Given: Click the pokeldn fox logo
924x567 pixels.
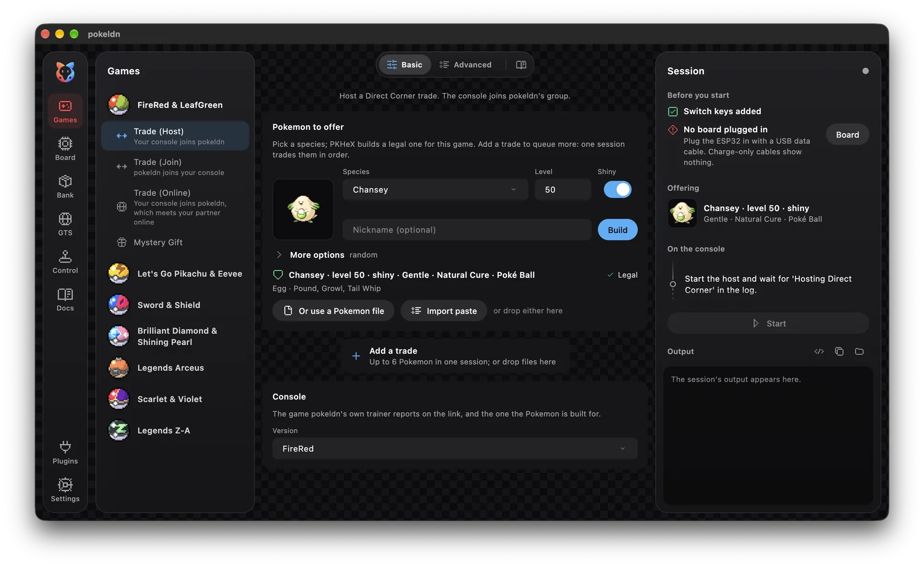Looking at the screenshot, I should click(65, 72).
